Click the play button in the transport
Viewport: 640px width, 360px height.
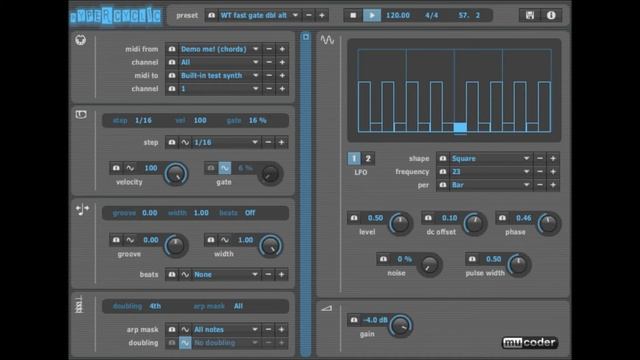[372, 16]
